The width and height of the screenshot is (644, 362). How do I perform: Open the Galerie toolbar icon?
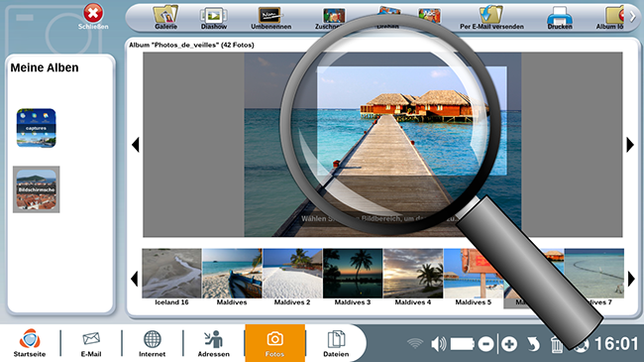[x=165, y=17]
